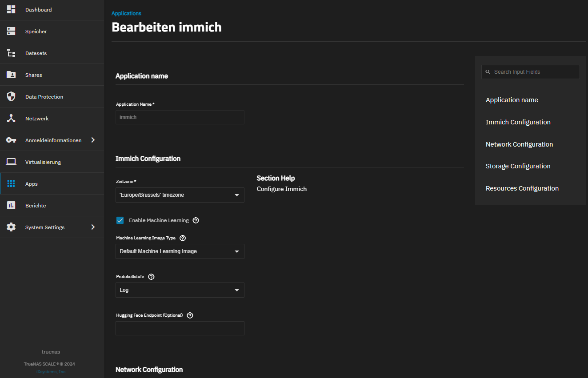Open Data Protection shield icon
This screenshot has width=588, height=378.
click(11, 96)
